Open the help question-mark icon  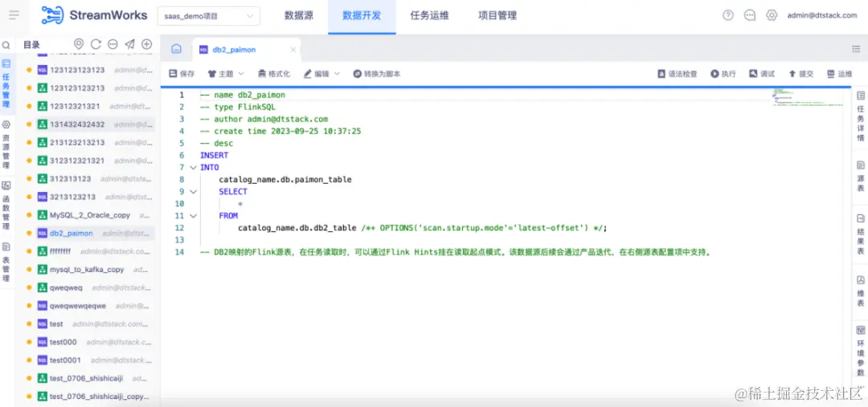click(728, 15)
